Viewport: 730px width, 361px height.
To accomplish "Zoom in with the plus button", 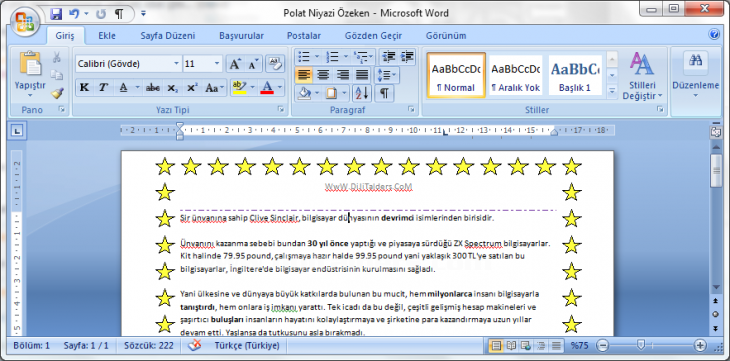I will pyautogui.click(x=700, y=345).
